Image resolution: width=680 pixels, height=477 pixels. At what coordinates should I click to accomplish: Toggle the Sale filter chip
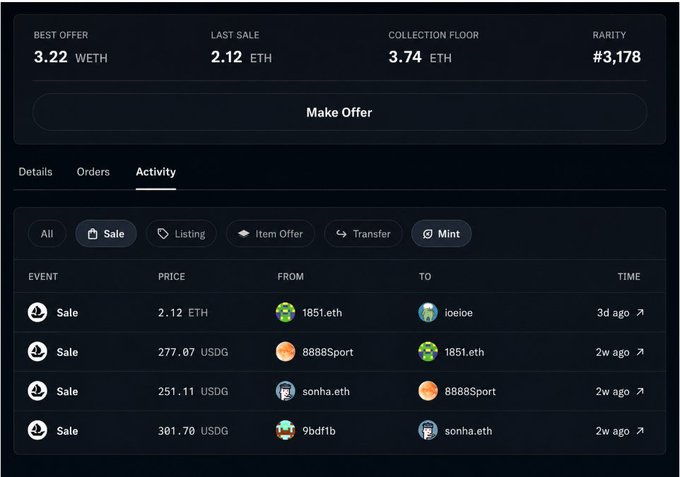tap(106, 234)
